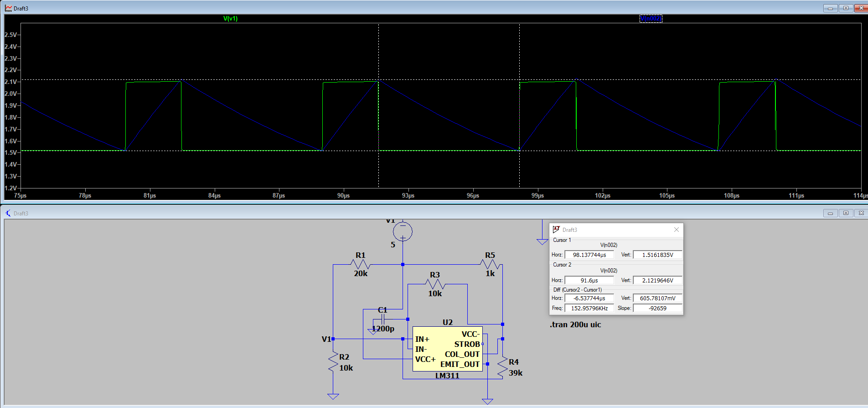Click the Slope field showing -92659
The height and width of the screenshot is (408, 868).
point(657,308)
